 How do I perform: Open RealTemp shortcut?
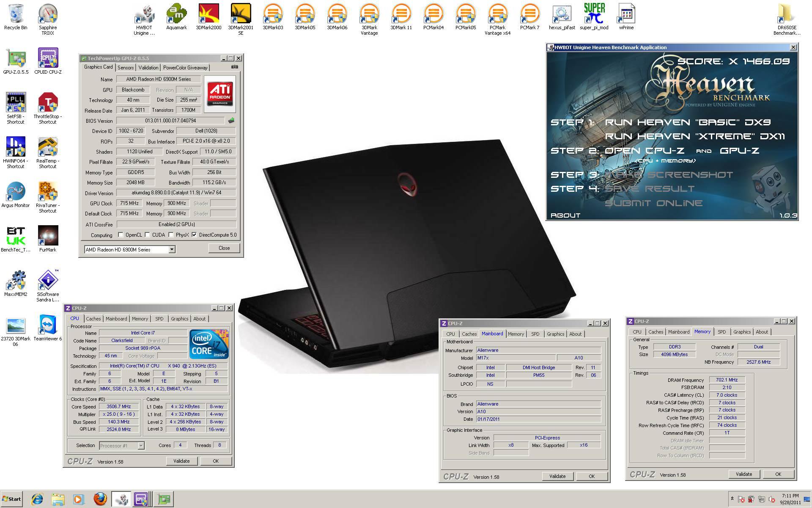click(x=48, y=153)
